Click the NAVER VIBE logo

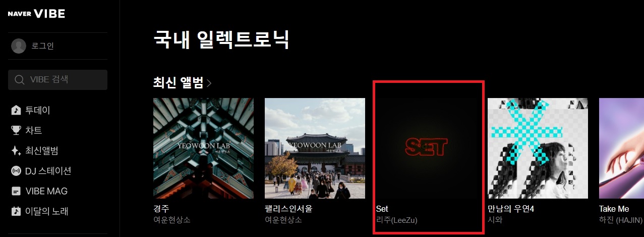tap(36, 14)
